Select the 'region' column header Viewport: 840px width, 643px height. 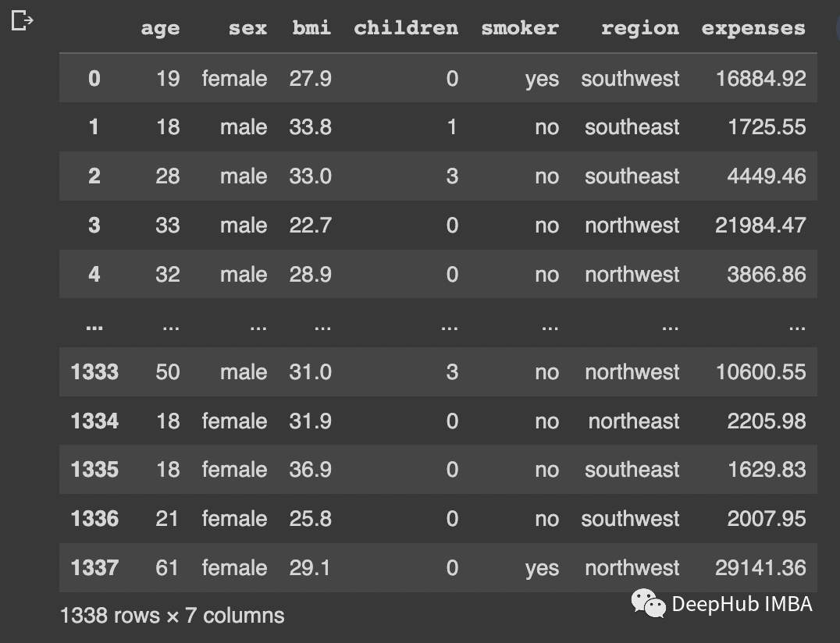[x=639, y=29]
